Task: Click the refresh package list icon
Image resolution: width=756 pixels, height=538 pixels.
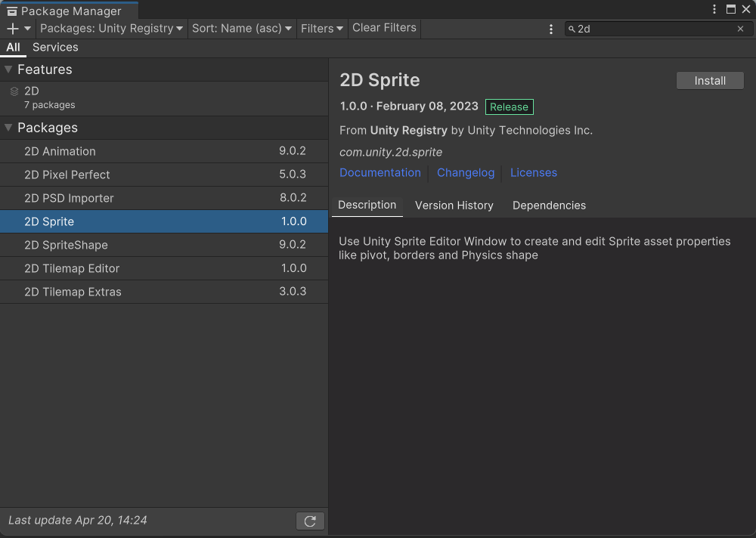Action: [x=310, y=521]
